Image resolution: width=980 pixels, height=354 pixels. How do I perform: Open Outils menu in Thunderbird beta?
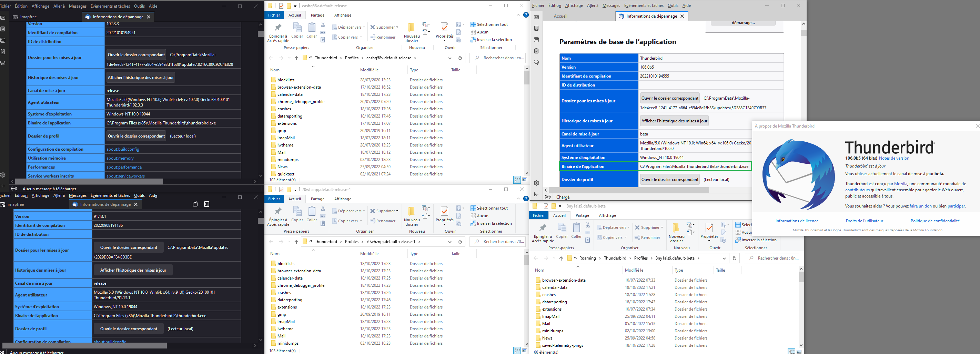point(673,6)
